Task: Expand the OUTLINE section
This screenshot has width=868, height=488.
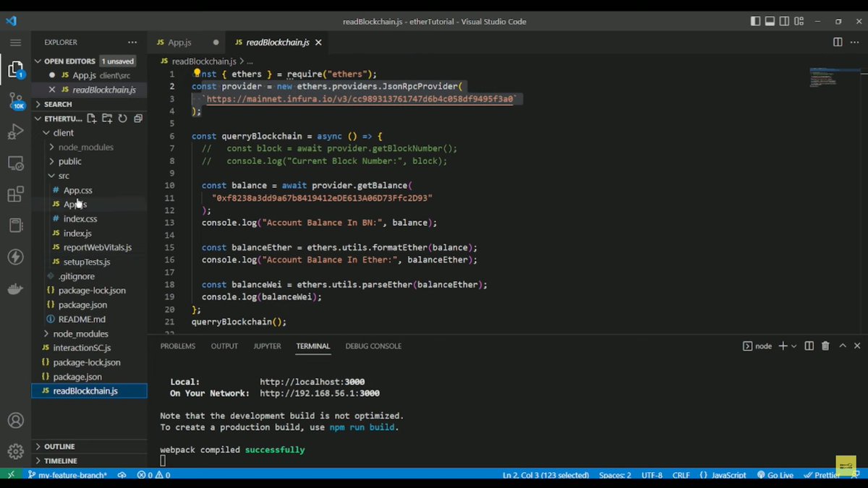Action: pos(90,446)
